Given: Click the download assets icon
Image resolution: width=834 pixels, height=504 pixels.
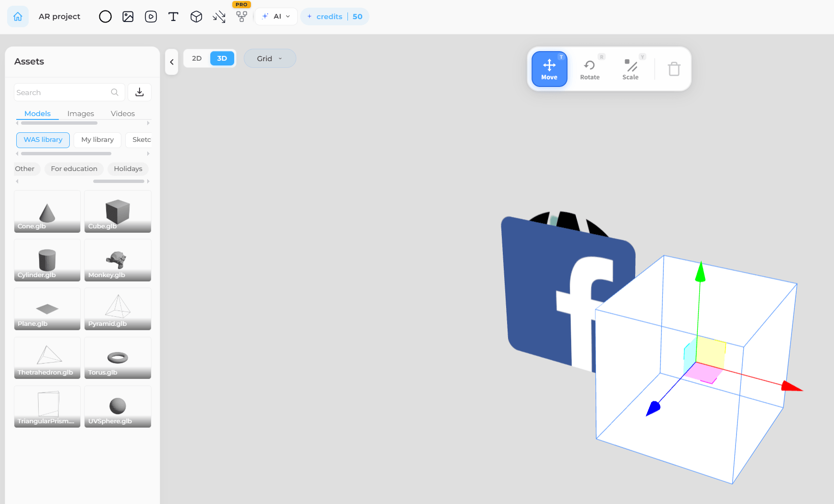Looking at the screenshot, I should click(140, 92).
